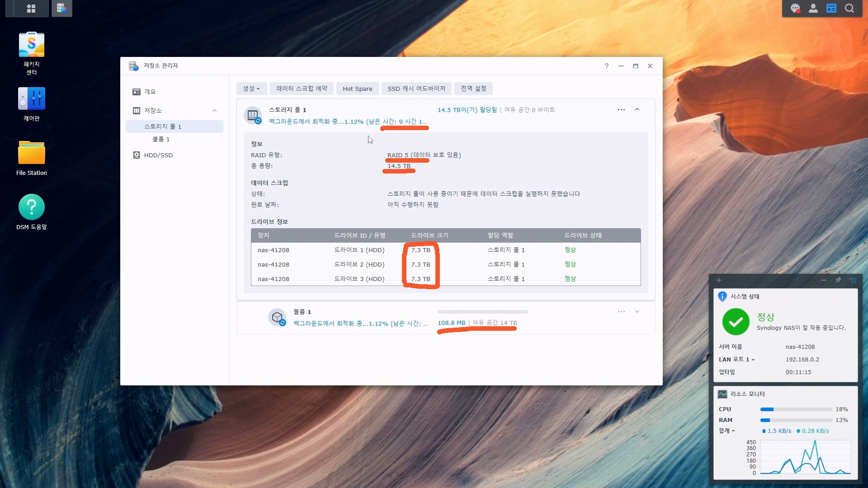The height and width of the screenshot is (488, 868).
Task: Open DSM Help desktop icon
Action: [32, 207]
